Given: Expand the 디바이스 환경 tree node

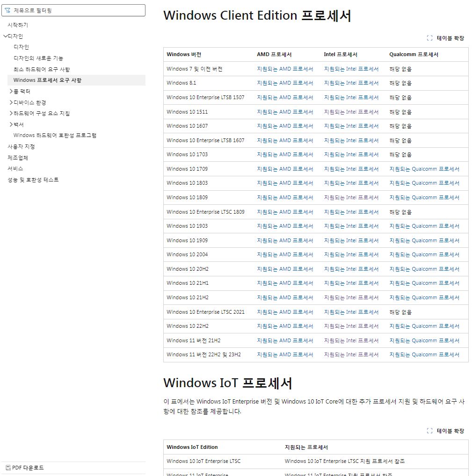Looking at the screenshot, I should [11, 102].
